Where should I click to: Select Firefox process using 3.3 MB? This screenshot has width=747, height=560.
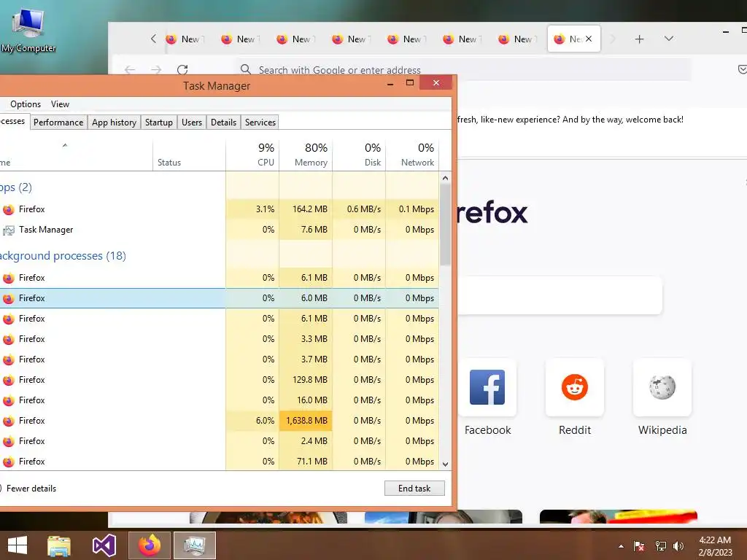click(x=219, y=338)
